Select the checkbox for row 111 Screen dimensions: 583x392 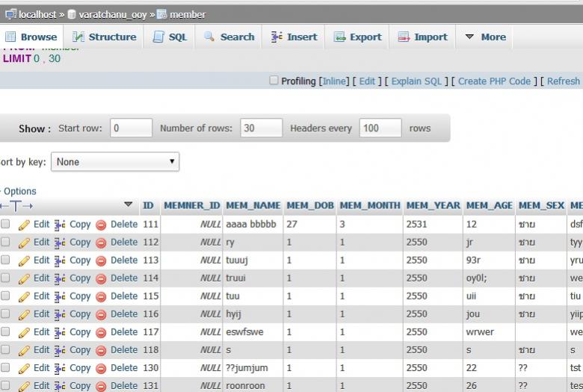point(5,224)
